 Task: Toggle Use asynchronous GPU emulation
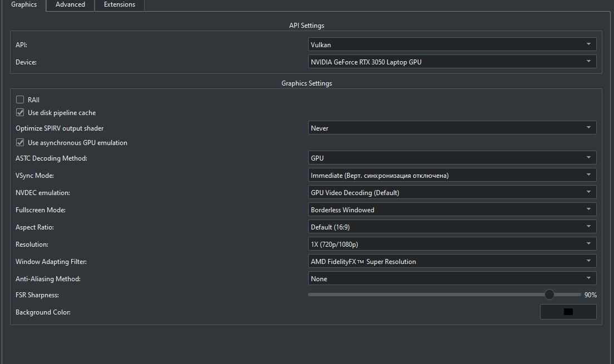coord(20,143)
